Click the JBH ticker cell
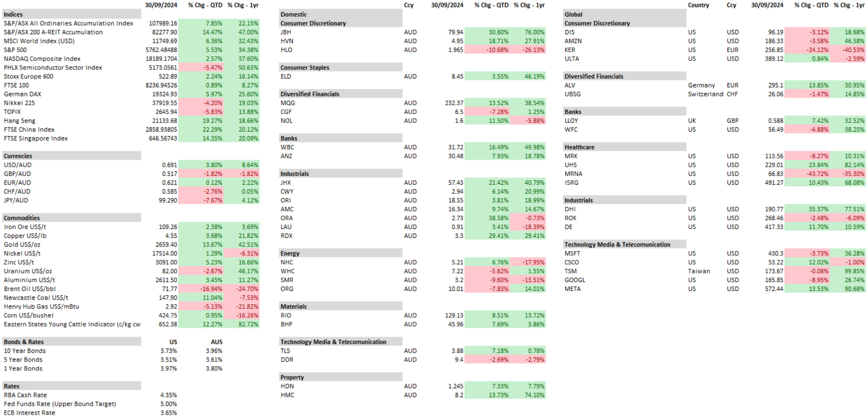Image resolution: width=868 pixels, height=416 pixels. 286,32
